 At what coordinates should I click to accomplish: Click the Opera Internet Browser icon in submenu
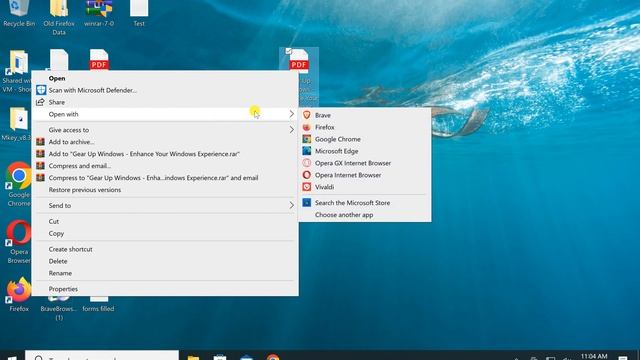(307, 175)
